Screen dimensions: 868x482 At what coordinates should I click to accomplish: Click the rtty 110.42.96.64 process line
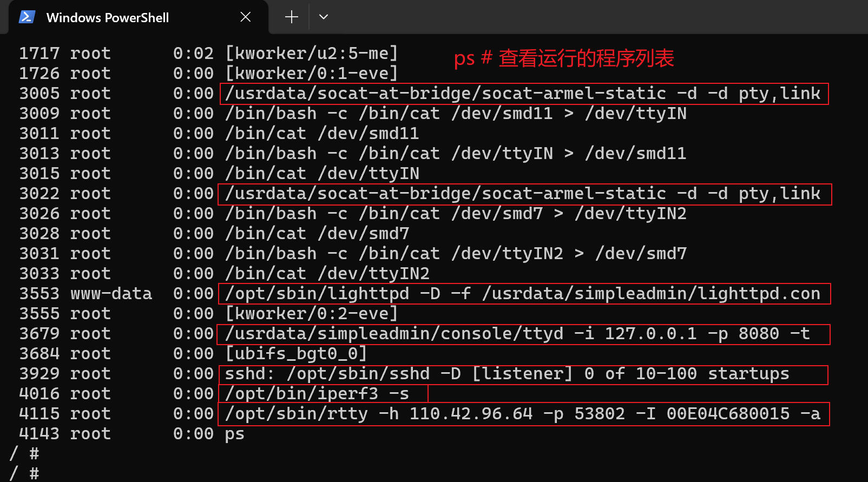click(x=523, y=414)
